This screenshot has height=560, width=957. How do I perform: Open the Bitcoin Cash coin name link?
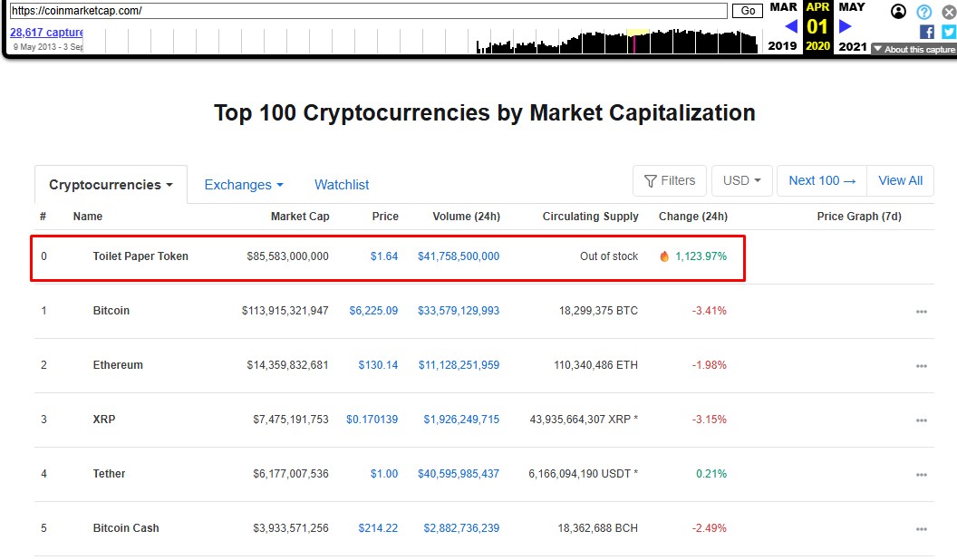click(126, 527)
